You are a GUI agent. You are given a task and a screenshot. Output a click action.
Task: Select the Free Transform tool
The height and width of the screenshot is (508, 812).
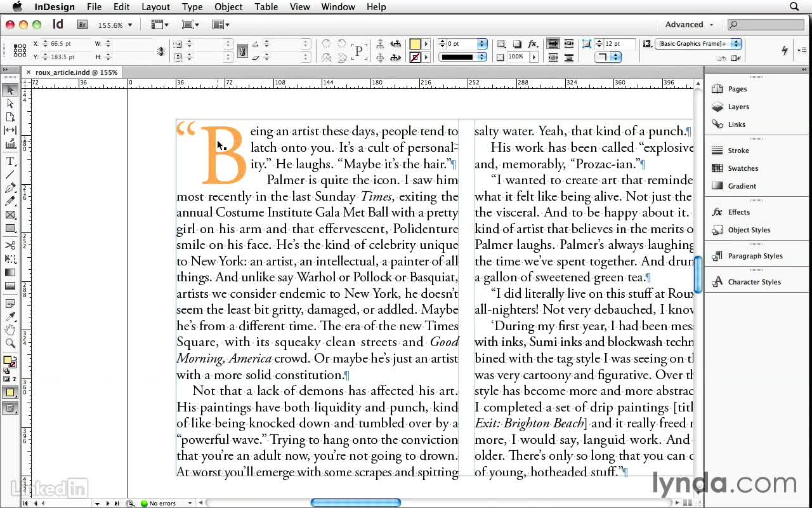pyautogui.click(x=10, y=258)
